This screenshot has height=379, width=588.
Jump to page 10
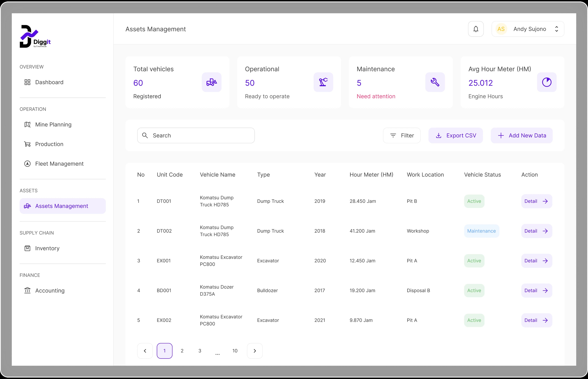pyautogui.click(x=235, y=351)
